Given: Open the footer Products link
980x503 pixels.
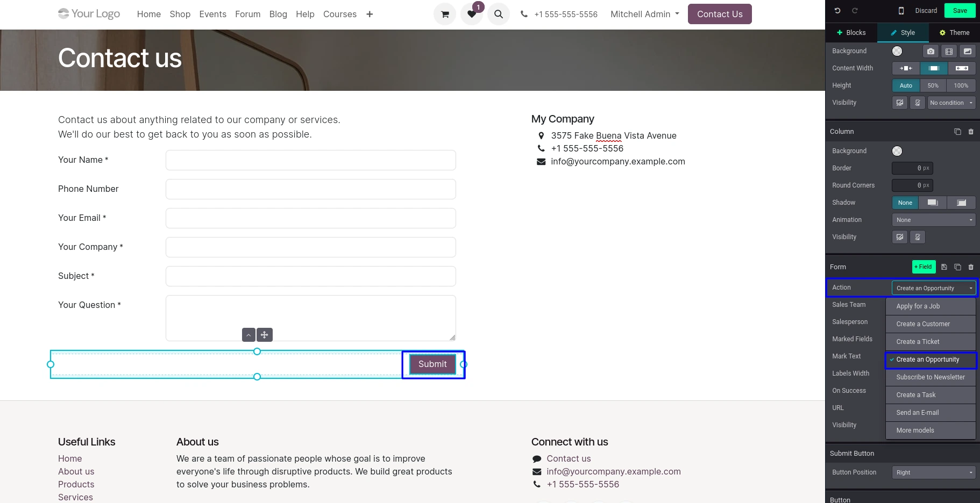Looking at the screenshot, I should tap(76, 484).
